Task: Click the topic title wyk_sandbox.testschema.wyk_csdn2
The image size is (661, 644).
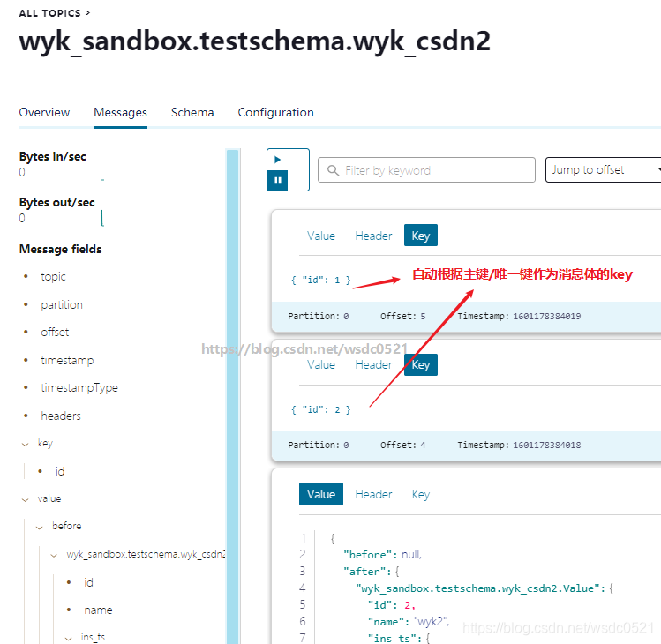Action: [x=255, y=42]
